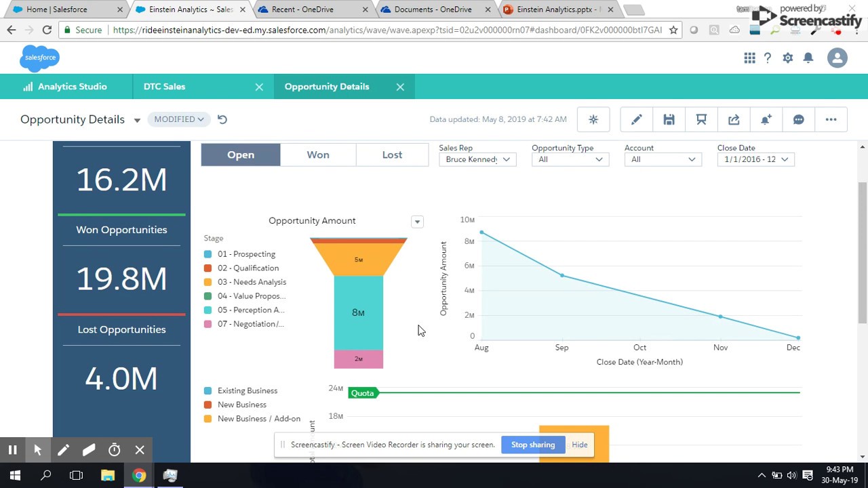Click the 03 - Needs Analysis legend swatch
868x488 pixels.
tap(208, 282)
